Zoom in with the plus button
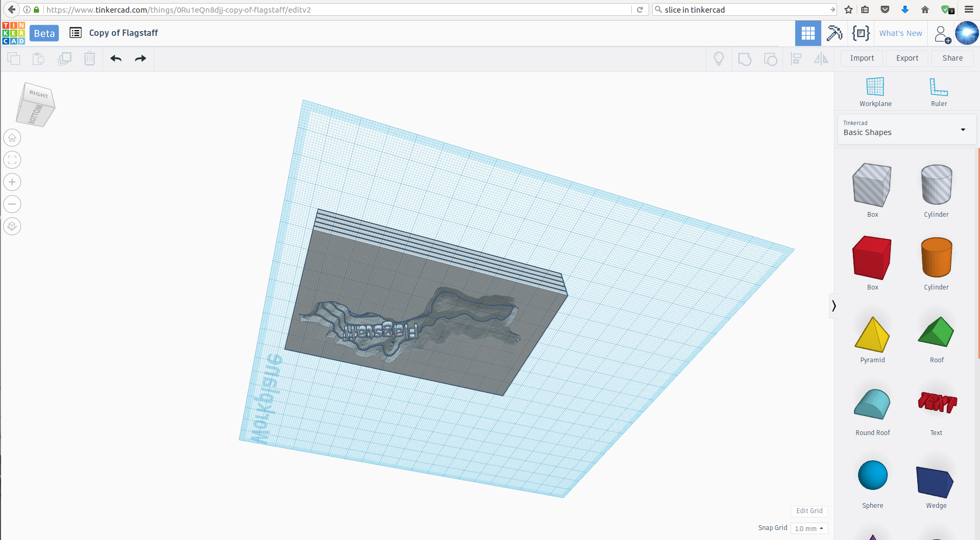The width and height of the screenshot is (980, 540). (x=12, y=182)
